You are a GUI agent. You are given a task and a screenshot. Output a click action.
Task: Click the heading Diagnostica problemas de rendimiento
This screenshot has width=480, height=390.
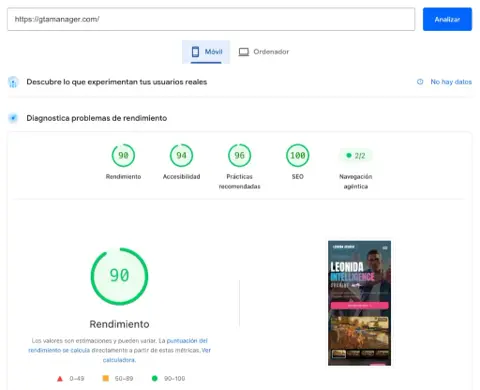pos(97,118)
